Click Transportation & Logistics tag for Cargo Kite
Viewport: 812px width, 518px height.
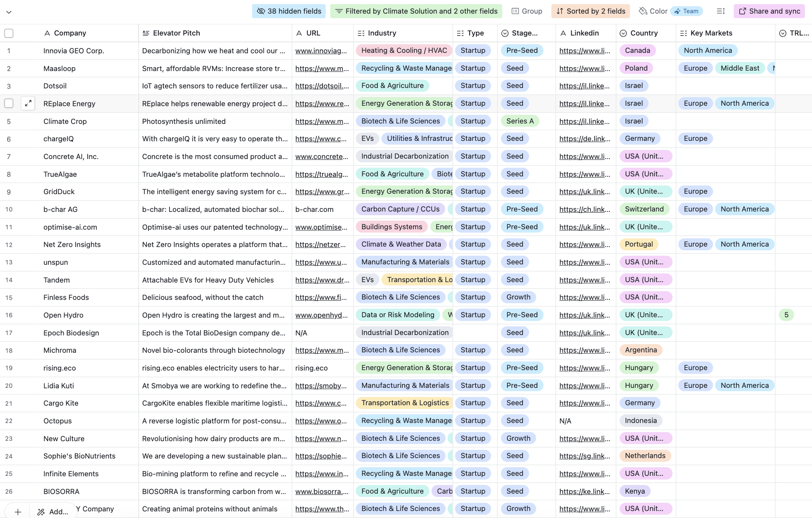tap(404, 403)
